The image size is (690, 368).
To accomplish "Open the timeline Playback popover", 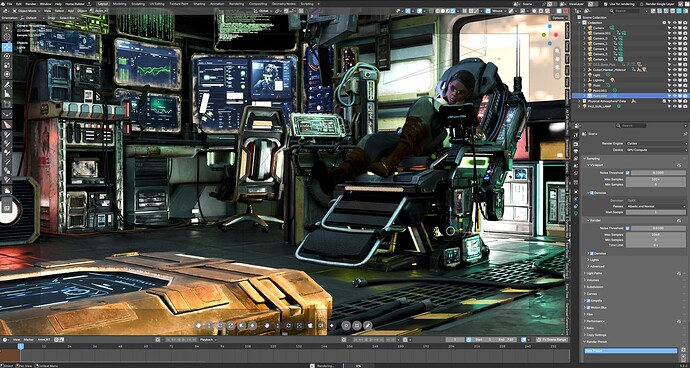I will coord(207,340).
